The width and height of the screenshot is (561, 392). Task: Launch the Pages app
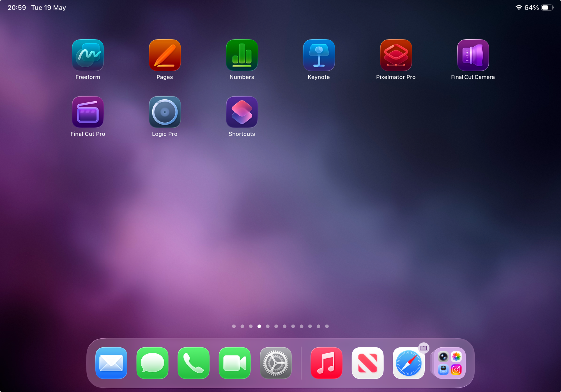165,55
